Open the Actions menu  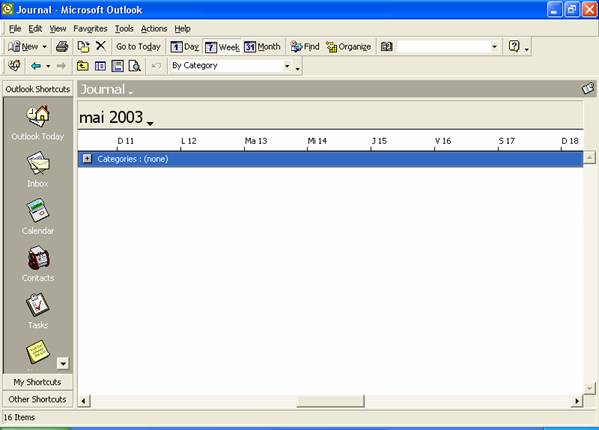tap(154, 29)
